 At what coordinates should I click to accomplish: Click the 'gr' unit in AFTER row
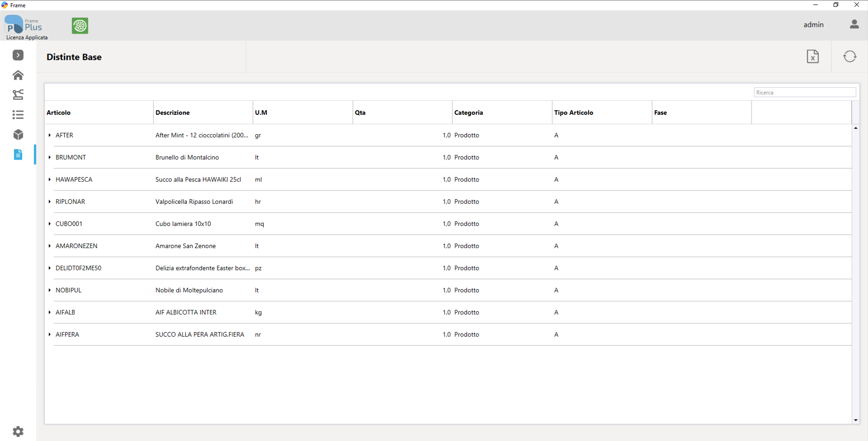pos(258,135)
